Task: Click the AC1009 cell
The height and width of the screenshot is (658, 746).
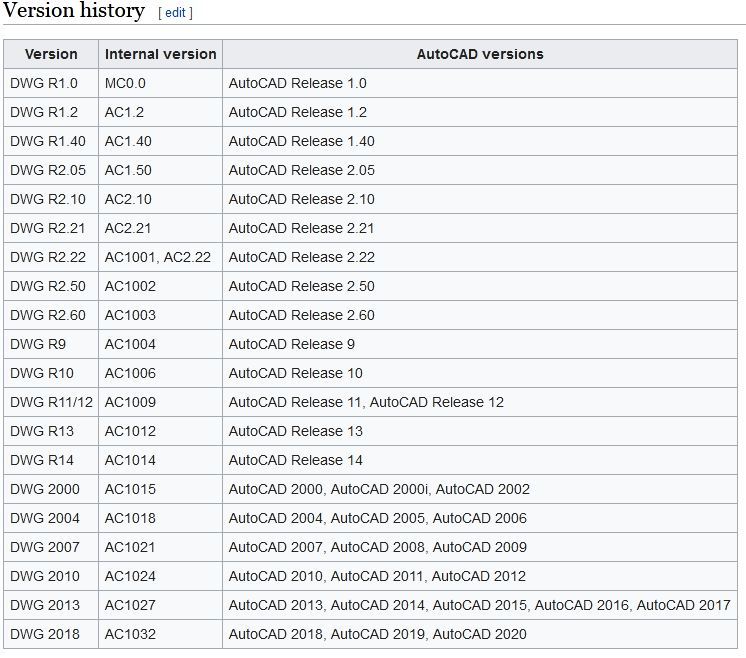Action: 160,403
